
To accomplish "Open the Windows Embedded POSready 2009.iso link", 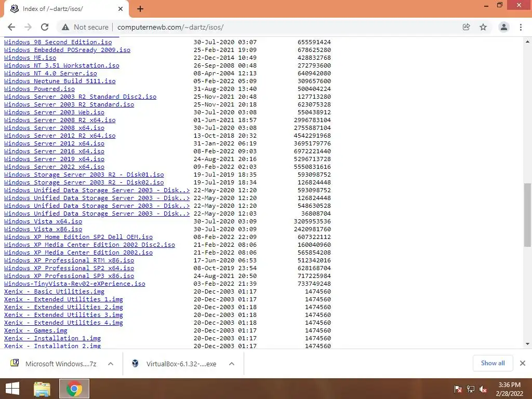I will coord(67,50).
